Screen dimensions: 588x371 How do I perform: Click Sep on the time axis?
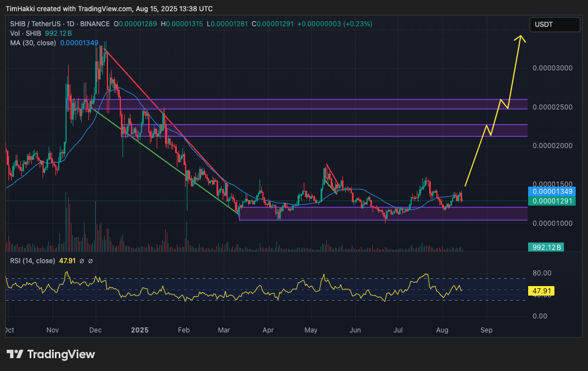(x=486, y=330)
